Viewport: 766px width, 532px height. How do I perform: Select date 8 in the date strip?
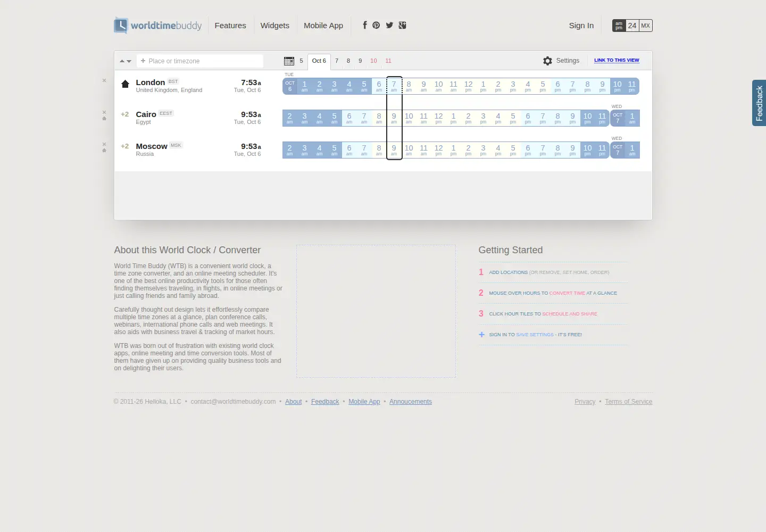point(348,61)
